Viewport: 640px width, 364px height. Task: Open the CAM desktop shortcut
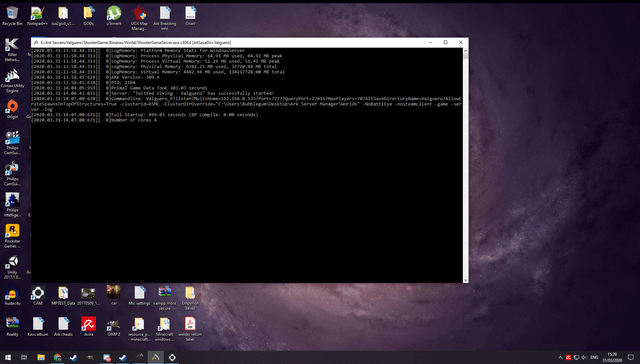pos(38,296)
